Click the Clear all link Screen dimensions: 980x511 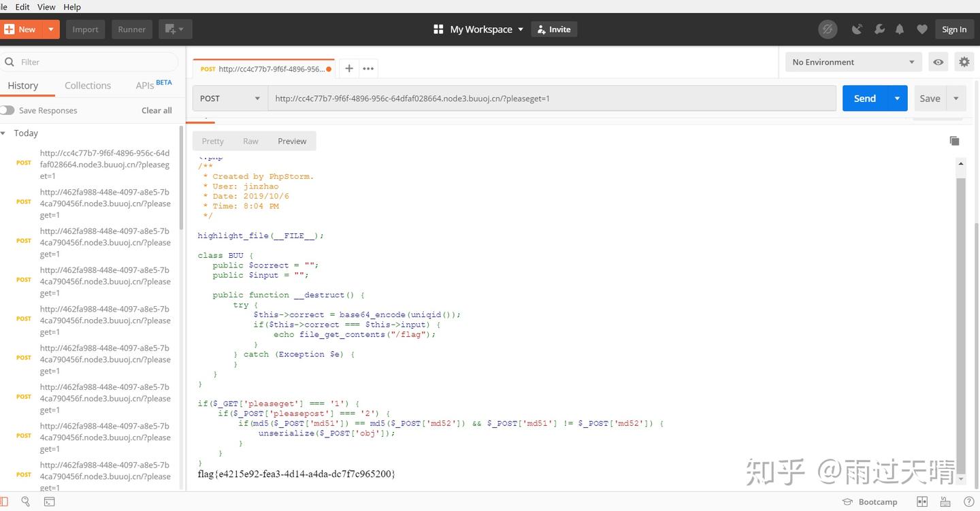pos(157,110)
